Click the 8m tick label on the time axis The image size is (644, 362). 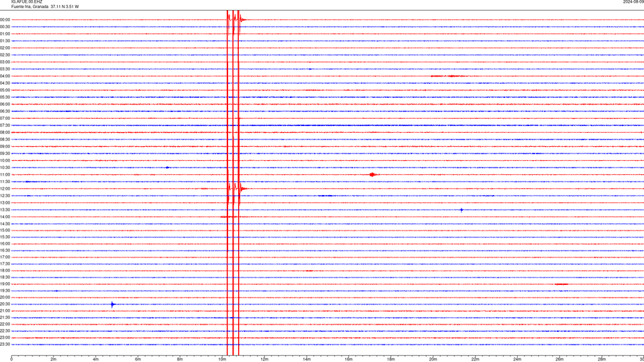click(x=180, y=359)
